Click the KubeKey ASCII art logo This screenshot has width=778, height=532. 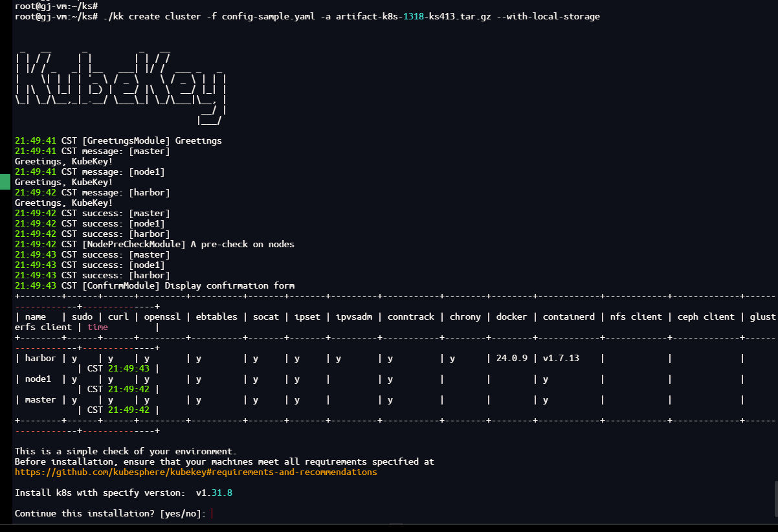point(120,84)
